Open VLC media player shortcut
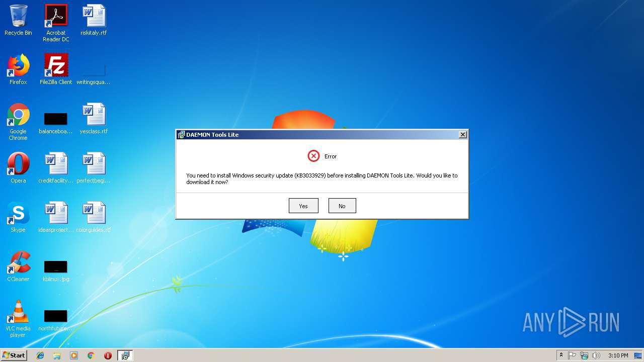Viewport: 644px width, 362px height. [x=18, y=319]
